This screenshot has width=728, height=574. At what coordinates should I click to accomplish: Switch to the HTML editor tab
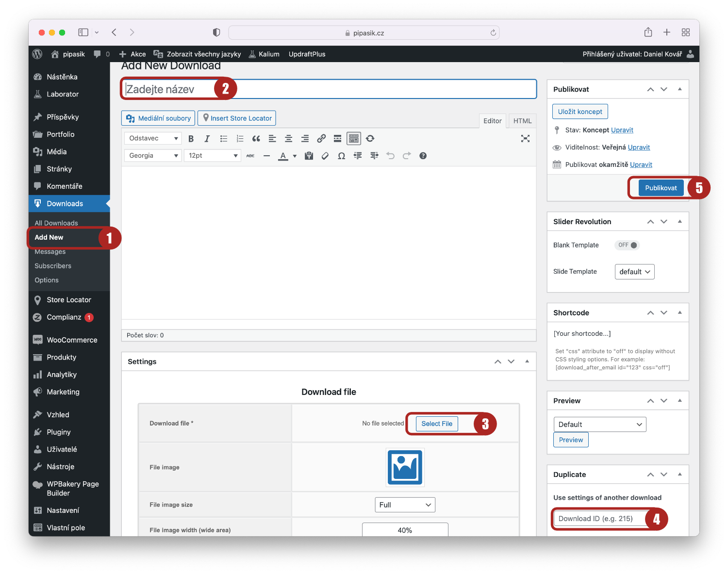point(522,121)
